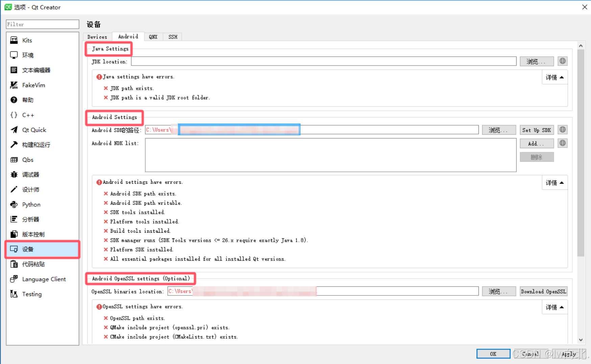The height and width of the screenshot is (364, 591).
Task: Select the 设计师 designer category
Action: click(42, 189)
